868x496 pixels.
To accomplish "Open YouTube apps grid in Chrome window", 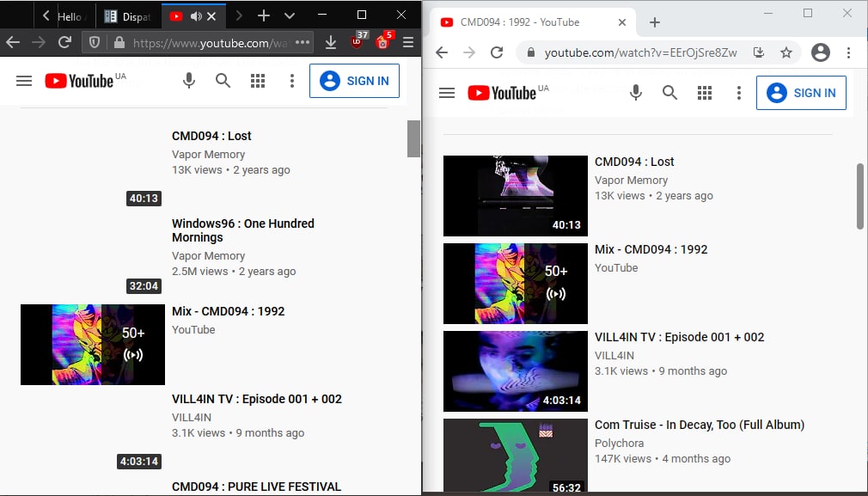I will tap(705, 93).
